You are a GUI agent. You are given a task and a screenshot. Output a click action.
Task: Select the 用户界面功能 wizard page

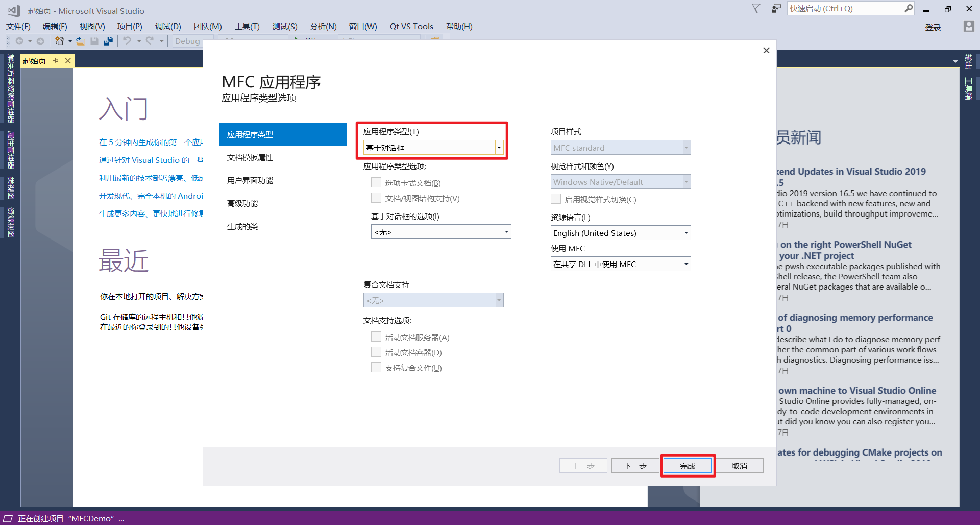coord(283,181)
